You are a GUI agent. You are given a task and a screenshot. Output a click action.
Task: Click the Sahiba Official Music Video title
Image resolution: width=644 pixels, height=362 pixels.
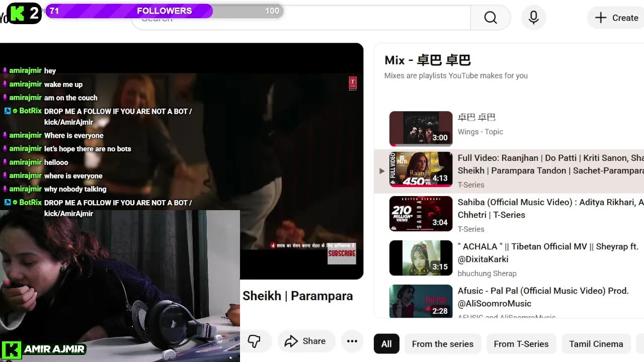pos(550,209)
